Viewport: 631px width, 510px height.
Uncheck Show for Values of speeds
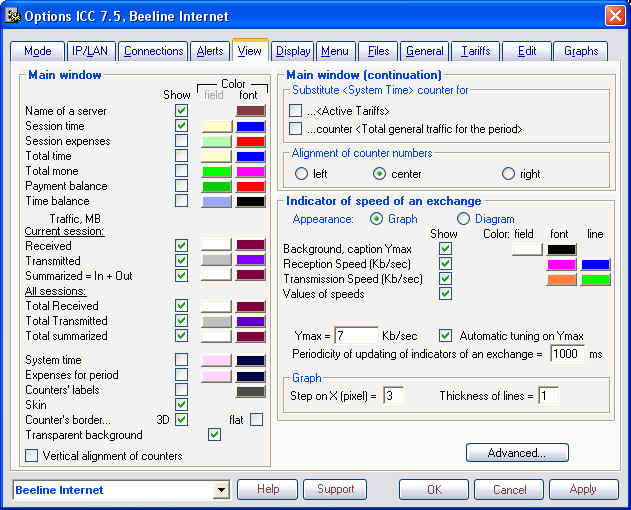pyautogui.click(x=445, y=294)
